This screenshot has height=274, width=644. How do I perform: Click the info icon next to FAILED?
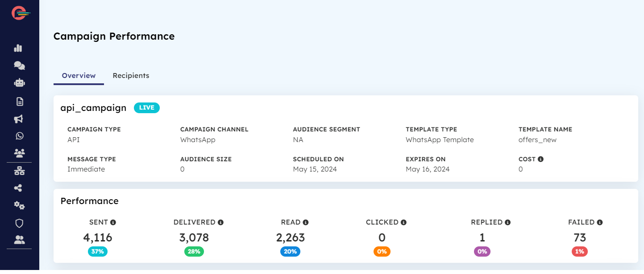click(x=600, y=222)
